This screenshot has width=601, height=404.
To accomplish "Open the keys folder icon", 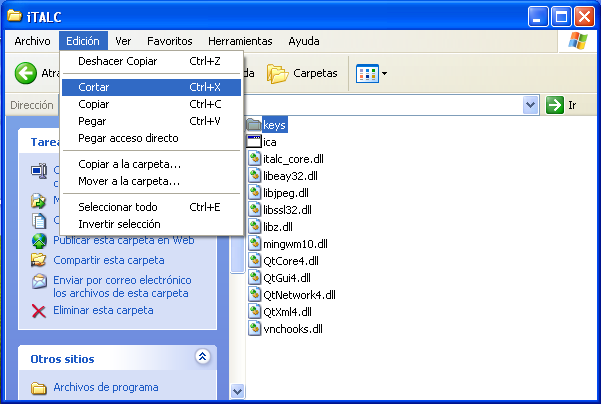I will [x=254, y=125].
